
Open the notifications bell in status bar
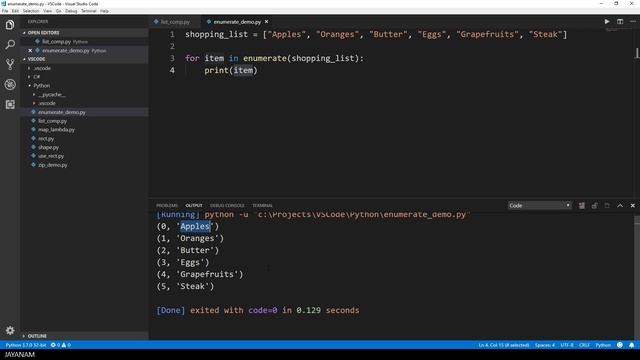(x=631, y=345)
